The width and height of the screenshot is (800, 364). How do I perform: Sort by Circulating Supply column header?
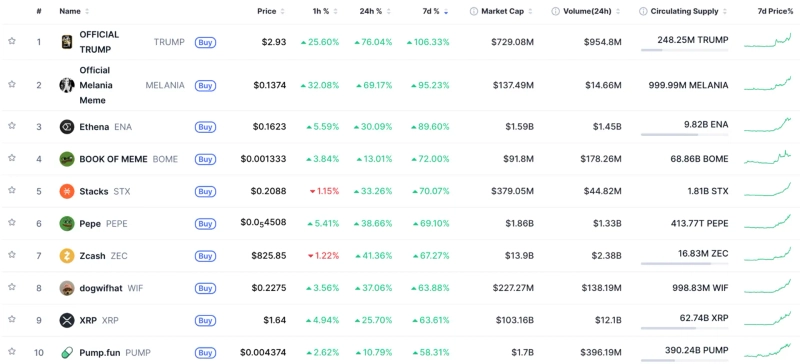(689, 11)
